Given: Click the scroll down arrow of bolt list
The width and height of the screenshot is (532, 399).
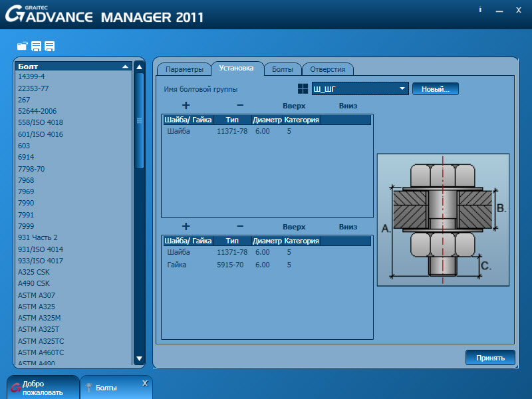Looking at the screenshot, I should point(140,359).
